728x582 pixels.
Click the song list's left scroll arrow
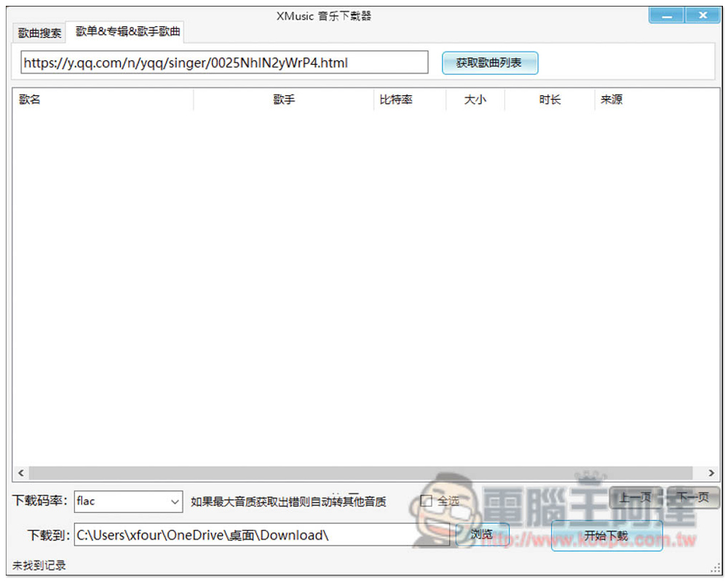[20, 473]
